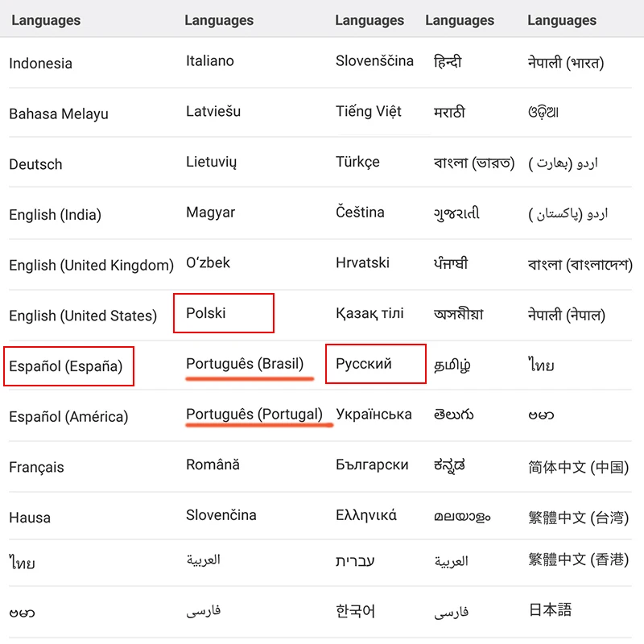Viewport: 644px width, 644px height.
Task: Choose Español (España) from the list
Action: 66,366
